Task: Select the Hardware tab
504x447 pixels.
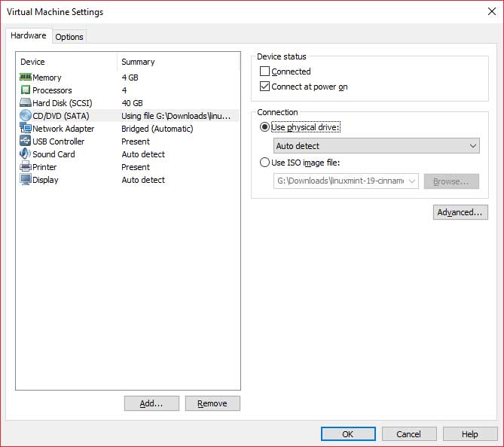Action: tap(29, 35)
